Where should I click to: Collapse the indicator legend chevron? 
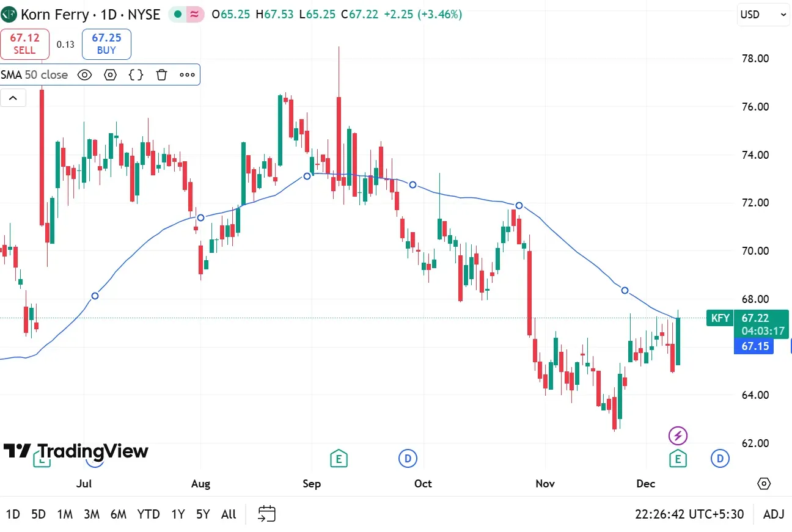click(x=13, y=98)
